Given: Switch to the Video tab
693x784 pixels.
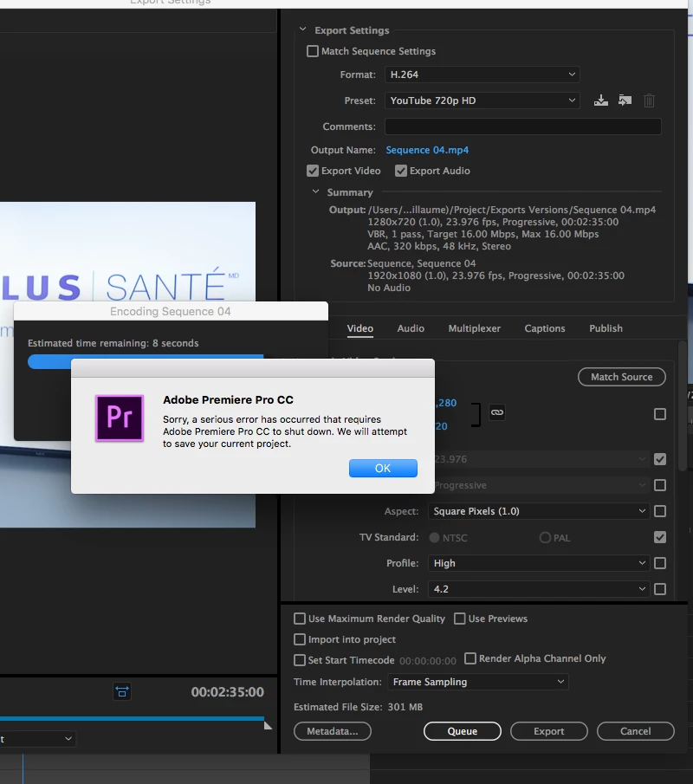Looking at the screenshot, I should click(360, 328).
